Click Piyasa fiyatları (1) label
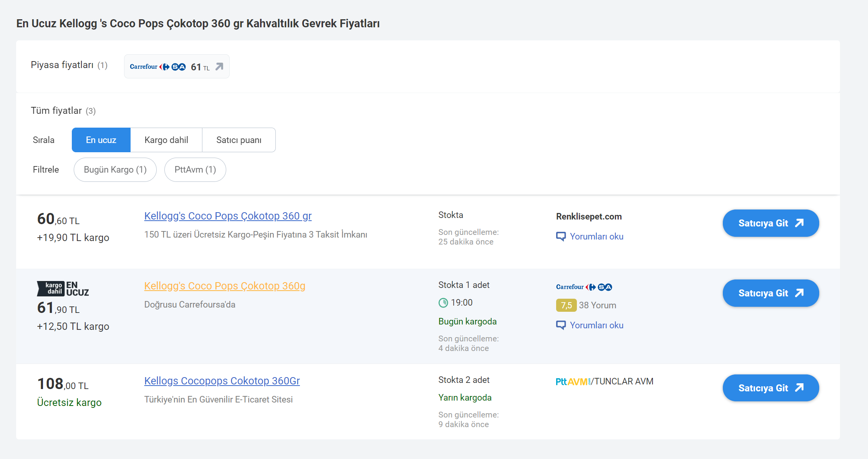Image resolution: width=868 pixels, height=459 pixels. [69, 65]
